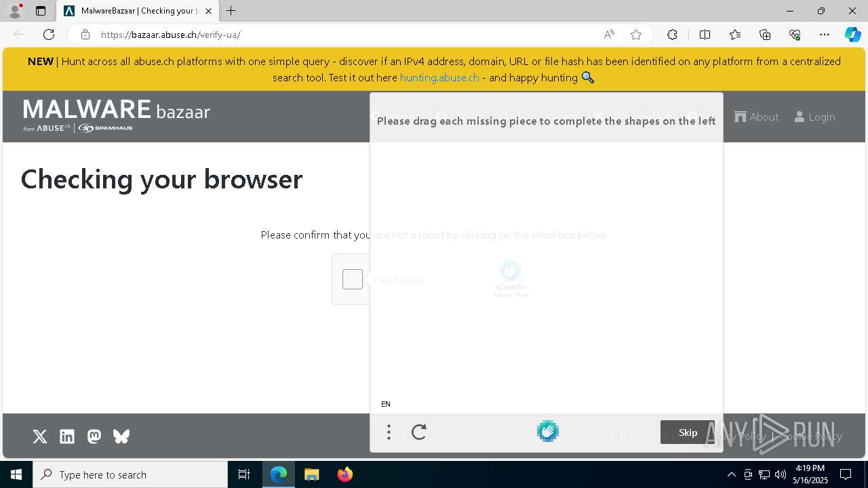The image size is (868, 488).
Task: Click the MALWARE bazaar logo
Action: pos(117,115)
